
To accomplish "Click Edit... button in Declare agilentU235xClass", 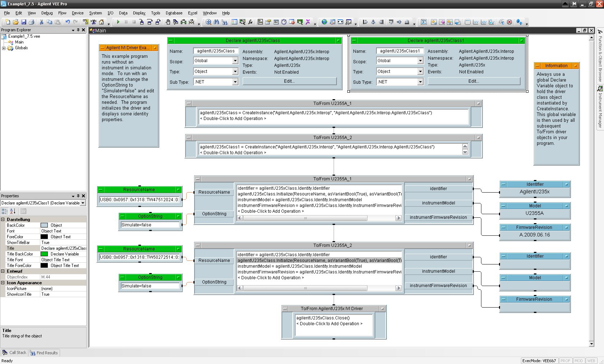I will pyautogui.click(x=289, y=81).
